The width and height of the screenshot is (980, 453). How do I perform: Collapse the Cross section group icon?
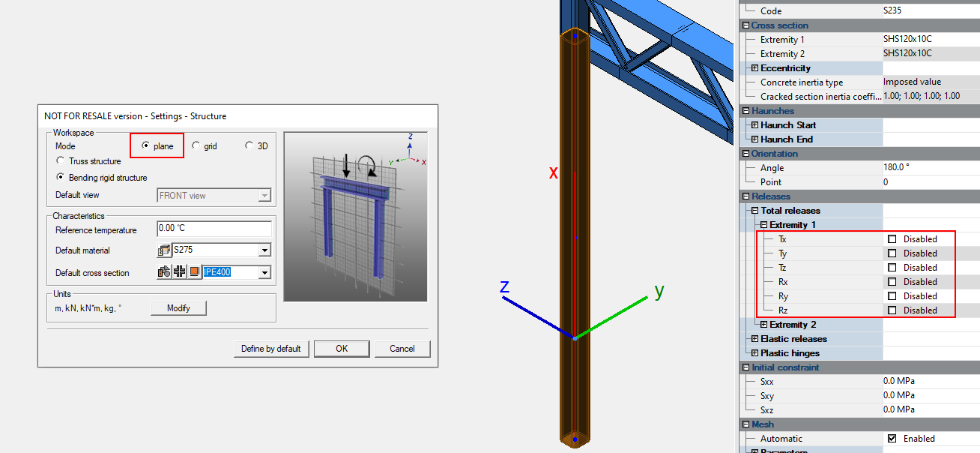tap(746, 25)
